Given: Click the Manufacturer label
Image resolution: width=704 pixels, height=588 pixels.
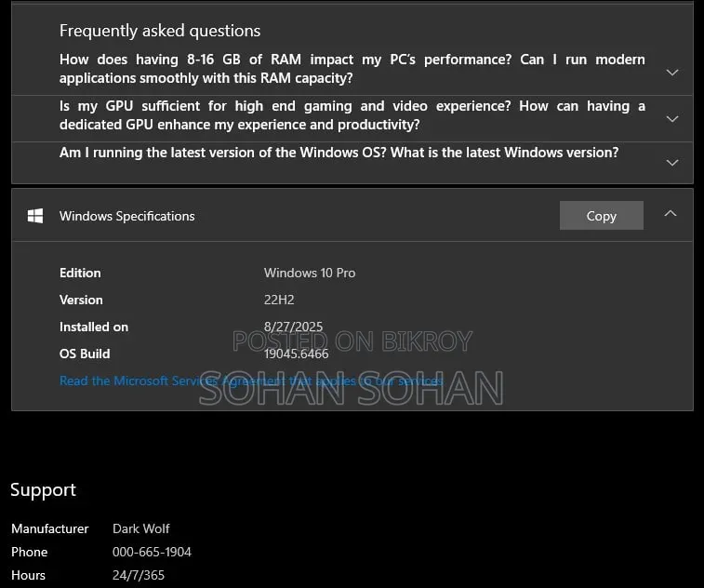Looking at the screenshot, I should click(50, 528).
